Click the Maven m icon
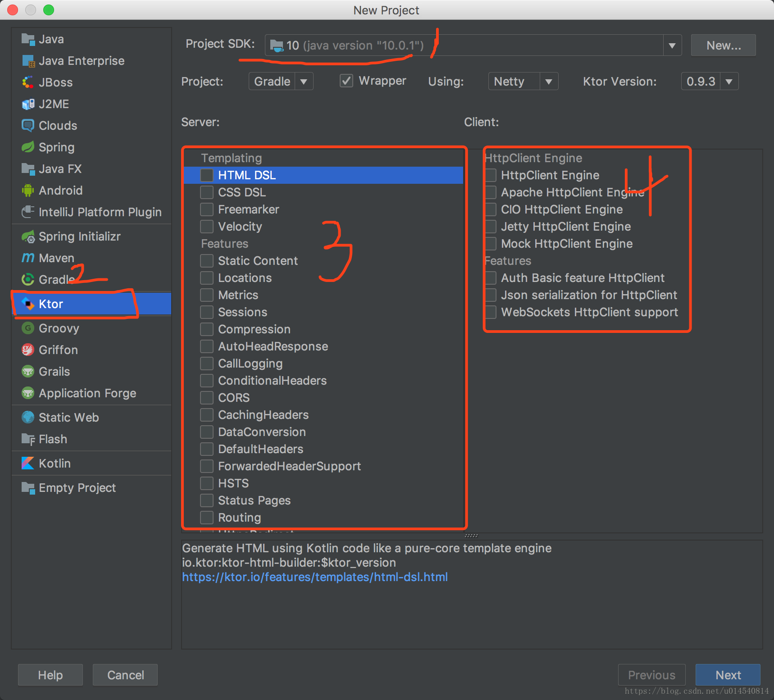The height and width of the screenshot is (700, 774). click(x=28, y=258)
